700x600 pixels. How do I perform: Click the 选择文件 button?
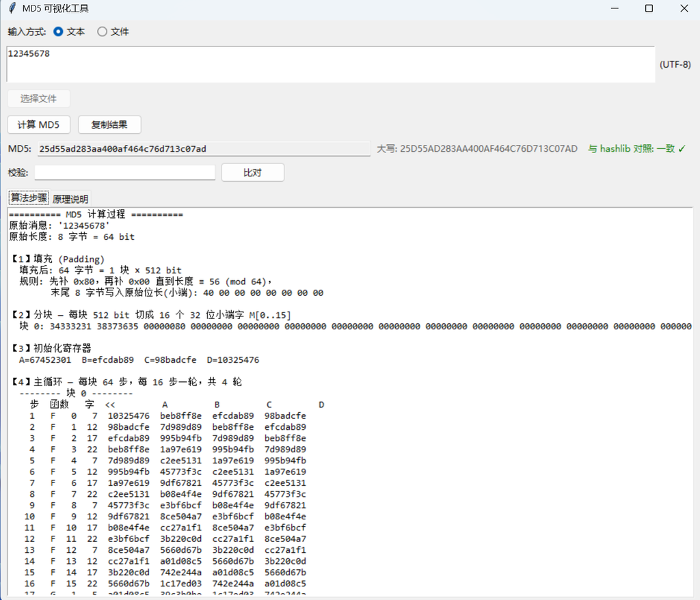tap(38, 98)
